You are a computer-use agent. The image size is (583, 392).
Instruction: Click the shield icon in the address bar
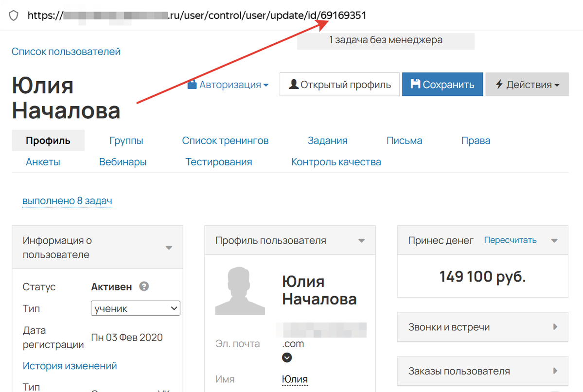point(13,15)
